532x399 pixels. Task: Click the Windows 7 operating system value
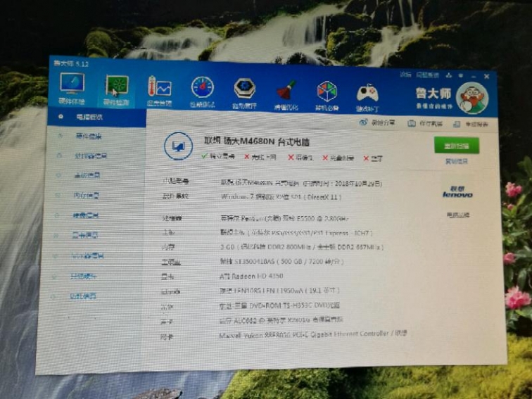coord(281,196)
